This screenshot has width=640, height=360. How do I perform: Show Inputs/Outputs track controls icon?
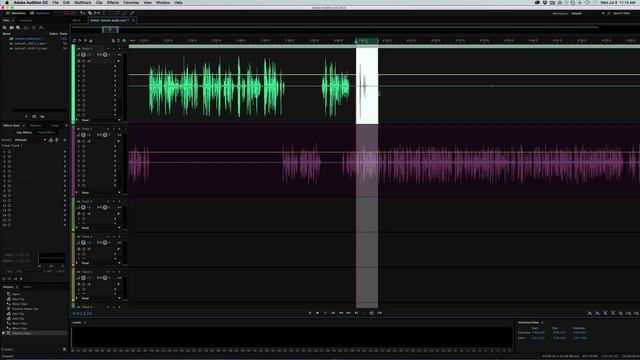click(x=74, y=41)
